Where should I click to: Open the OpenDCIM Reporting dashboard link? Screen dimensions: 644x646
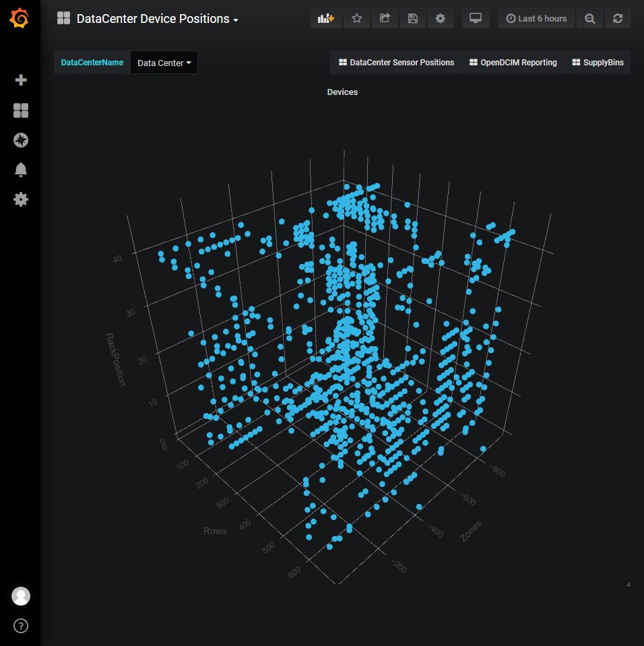[513, 63]
